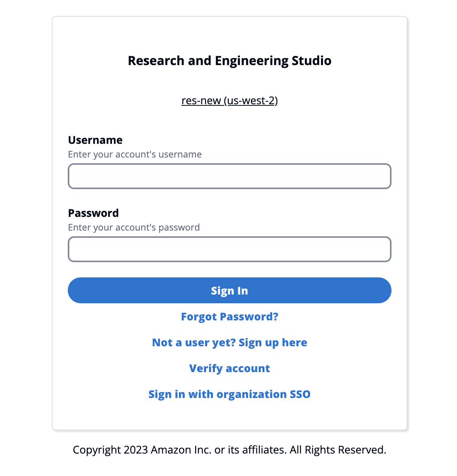Screen dimensions: 457x476
Task: Click inside the empty Password box
Action: [229, 249]
